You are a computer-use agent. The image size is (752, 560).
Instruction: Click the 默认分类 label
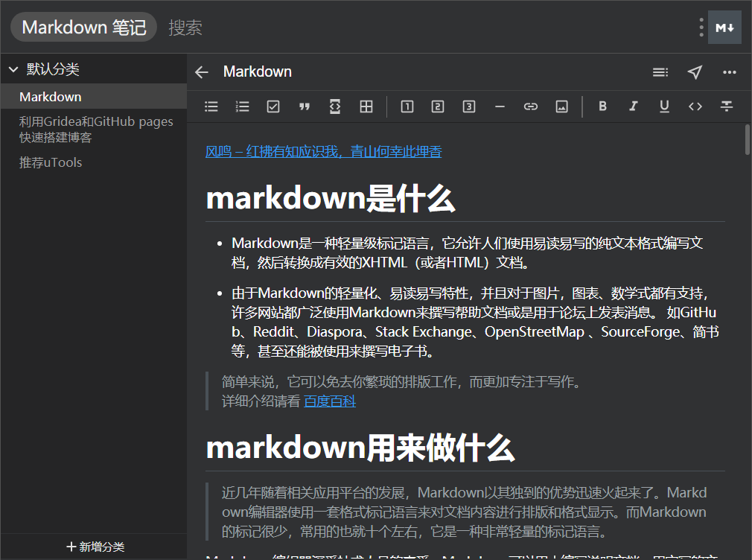53,69
